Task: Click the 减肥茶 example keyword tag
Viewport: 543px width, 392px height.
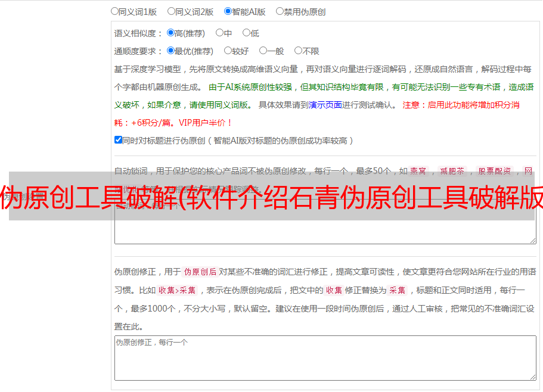Action: tap(452, 171)
